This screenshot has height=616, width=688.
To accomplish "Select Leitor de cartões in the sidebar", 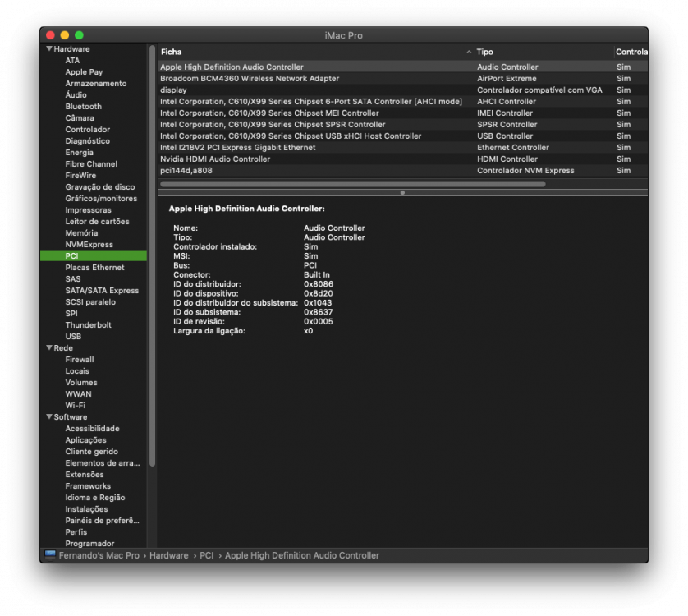I will 97,221.
